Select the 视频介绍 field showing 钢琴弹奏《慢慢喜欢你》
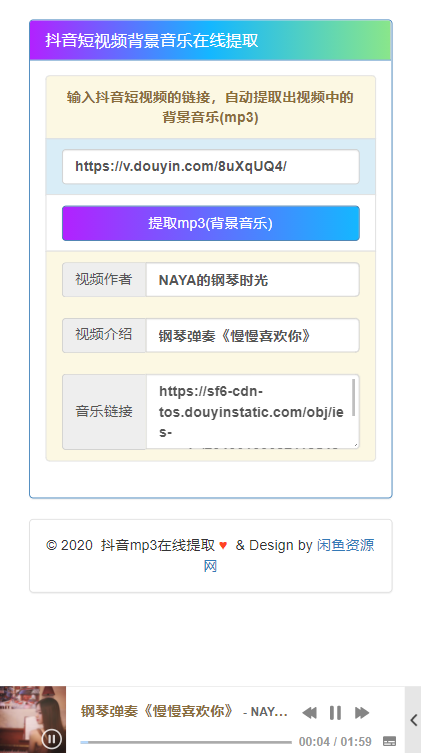421x753 pixels. point(253,335)
